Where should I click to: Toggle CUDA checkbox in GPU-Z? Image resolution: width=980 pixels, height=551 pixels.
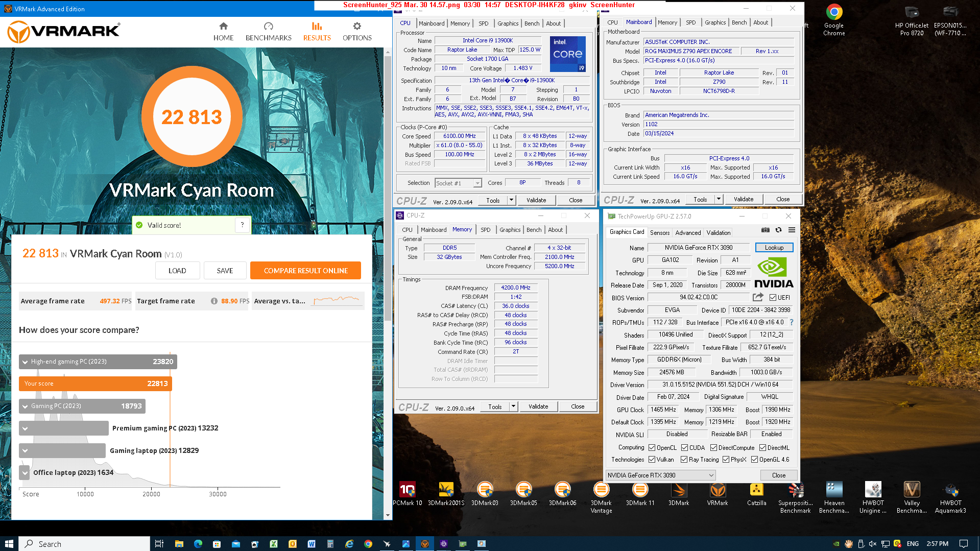point(684,448)
